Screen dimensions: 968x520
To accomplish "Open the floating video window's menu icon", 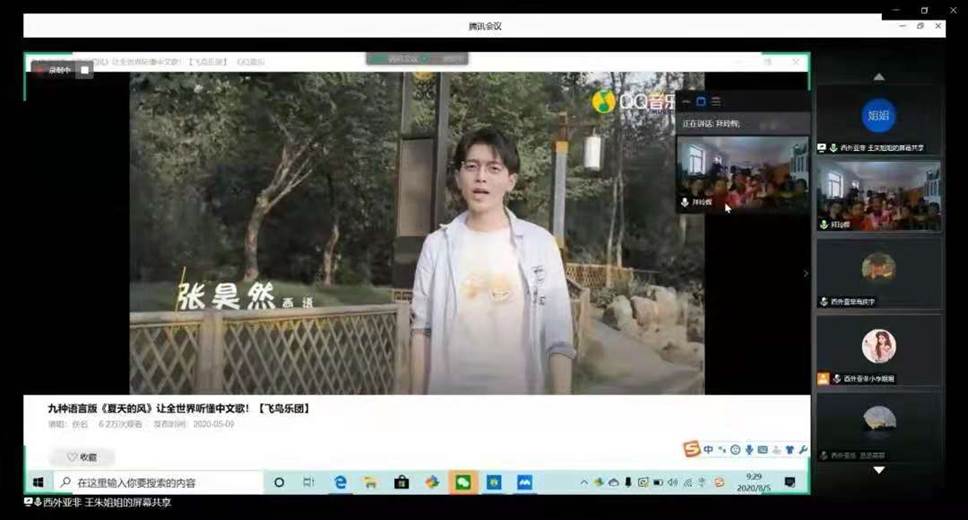I will tap(716, 102).
